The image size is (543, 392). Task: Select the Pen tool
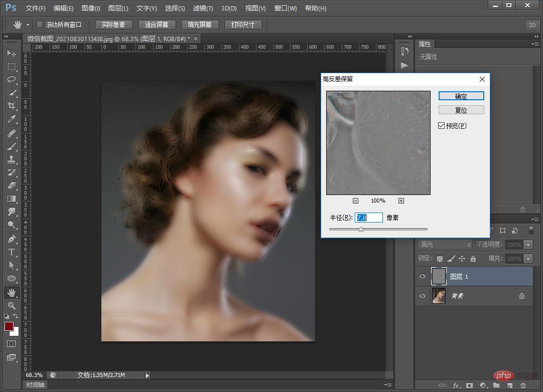[12, 239]
